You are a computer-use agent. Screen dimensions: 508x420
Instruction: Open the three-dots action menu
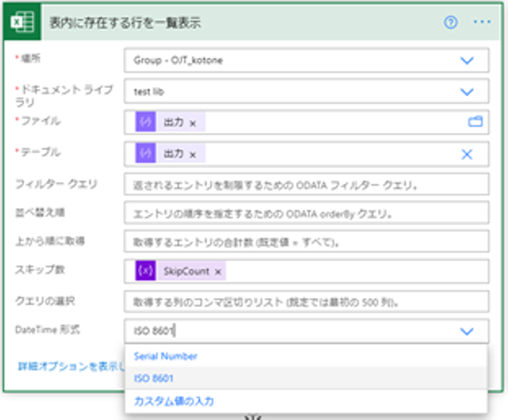[482, 22]
